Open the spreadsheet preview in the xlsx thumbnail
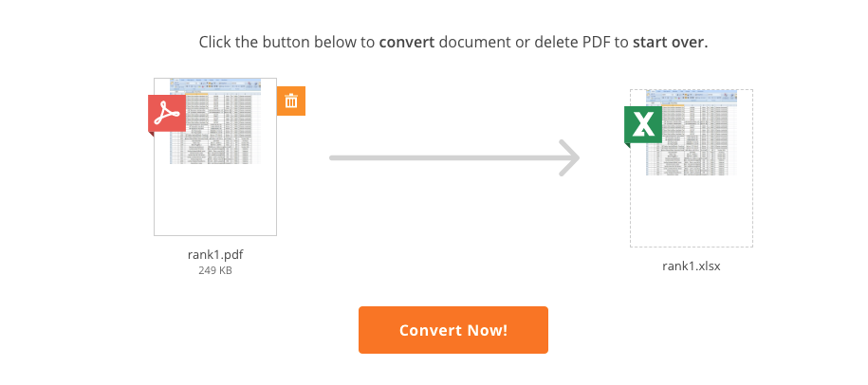Image resolution: width=868 pixels, height=385 pixels. (x=692, y=133)
